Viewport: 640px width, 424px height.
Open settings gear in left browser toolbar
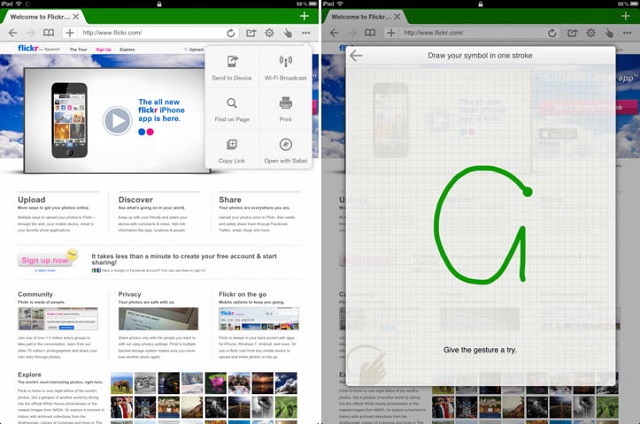pos(269,33)
